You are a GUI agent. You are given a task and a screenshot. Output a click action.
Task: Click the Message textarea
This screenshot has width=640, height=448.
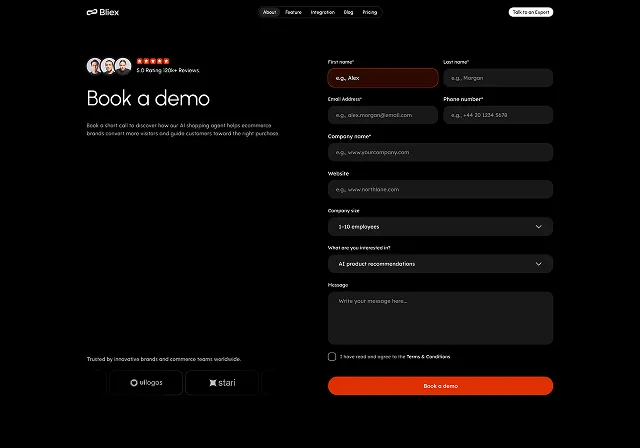click(x=440, y=318)
